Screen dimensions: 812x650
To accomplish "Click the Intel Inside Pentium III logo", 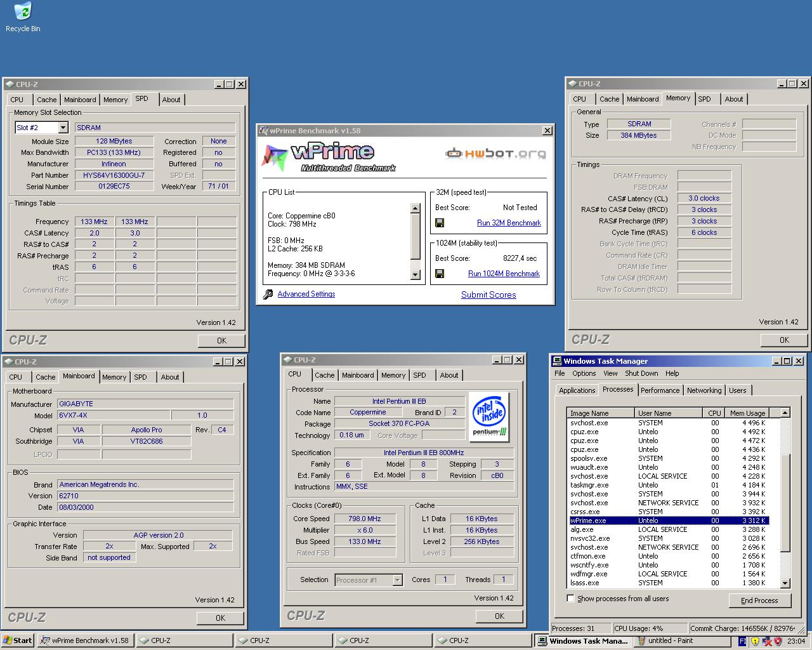I will (490, 417).
